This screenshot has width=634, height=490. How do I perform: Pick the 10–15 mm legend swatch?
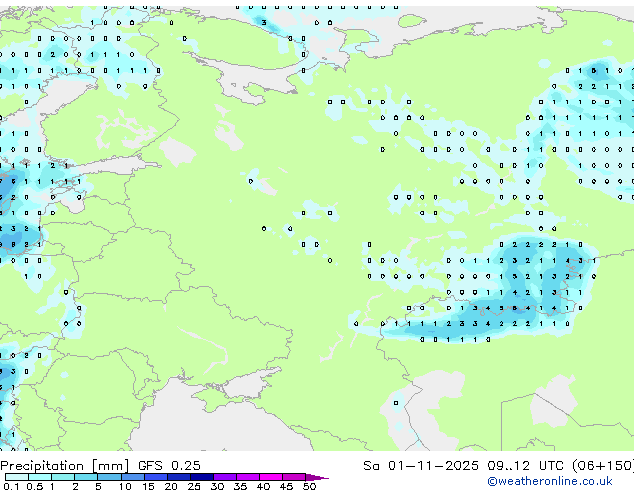click(x=132, y=477)
